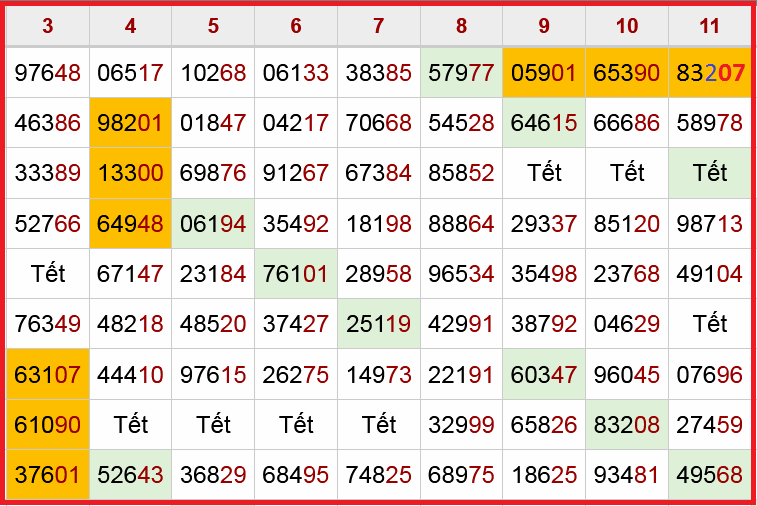Click column header 3
This screenshot has width=757, height=506.
(47, 26)
